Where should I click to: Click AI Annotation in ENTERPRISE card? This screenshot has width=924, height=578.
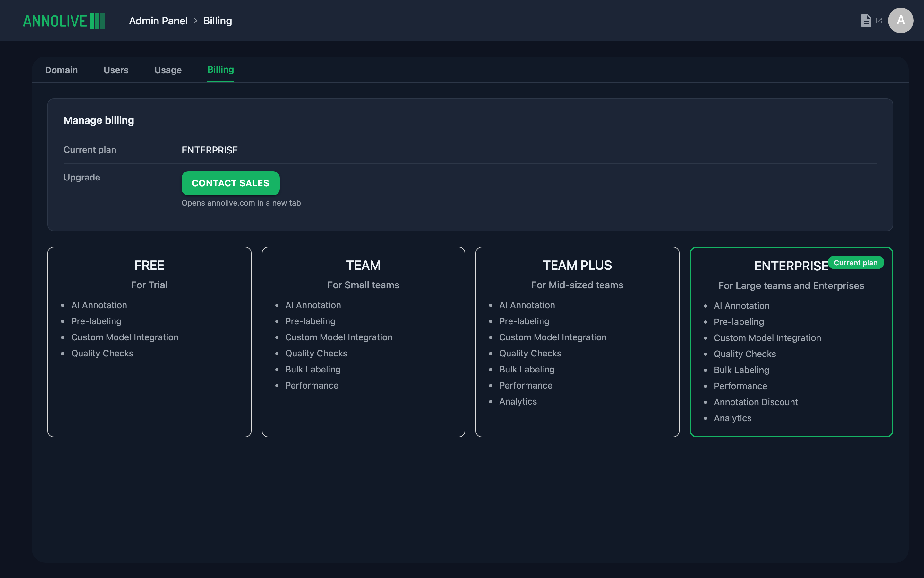coord(742,306)
